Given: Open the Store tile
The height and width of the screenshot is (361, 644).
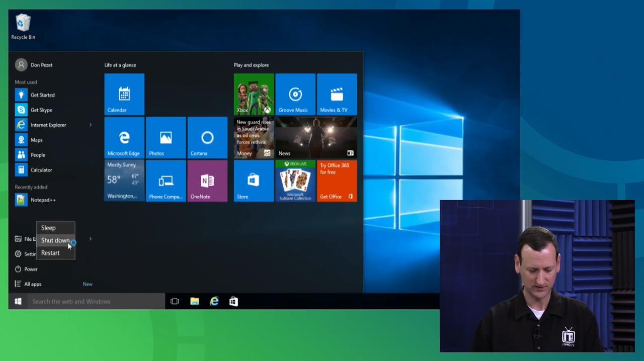Looking at the screenshot, I should (x=254, y=181).
